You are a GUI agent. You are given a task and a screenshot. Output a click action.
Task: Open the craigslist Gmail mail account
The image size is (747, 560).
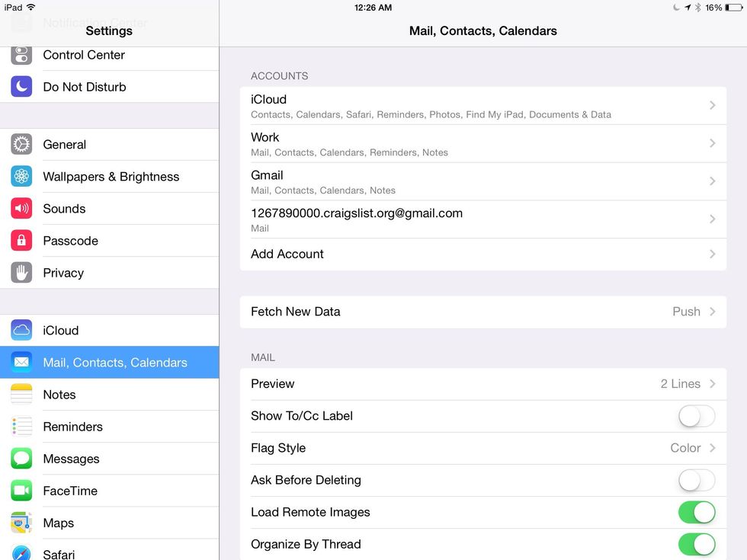[483, 219]
